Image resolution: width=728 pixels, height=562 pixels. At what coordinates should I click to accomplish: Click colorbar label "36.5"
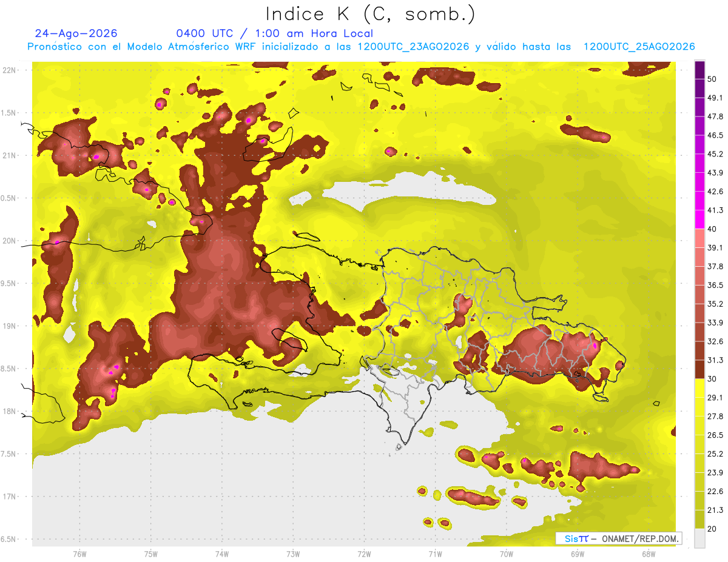(x=715, y=285)
